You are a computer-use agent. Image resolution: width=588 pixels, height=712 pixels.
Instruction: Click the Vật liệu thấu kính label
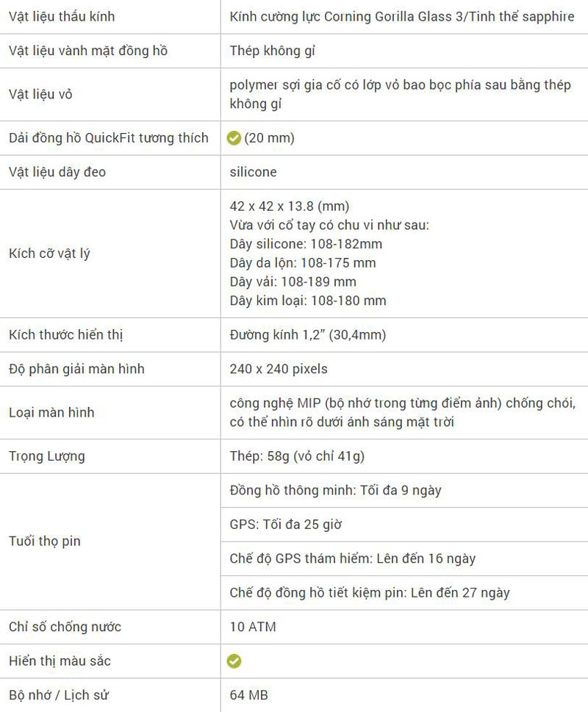(62, 16)
